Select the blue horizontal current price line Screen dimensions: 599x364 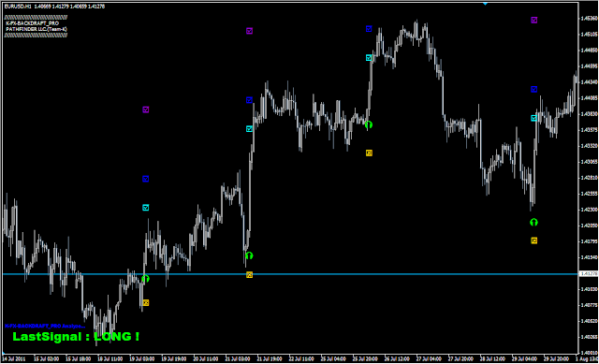[290, 274]
